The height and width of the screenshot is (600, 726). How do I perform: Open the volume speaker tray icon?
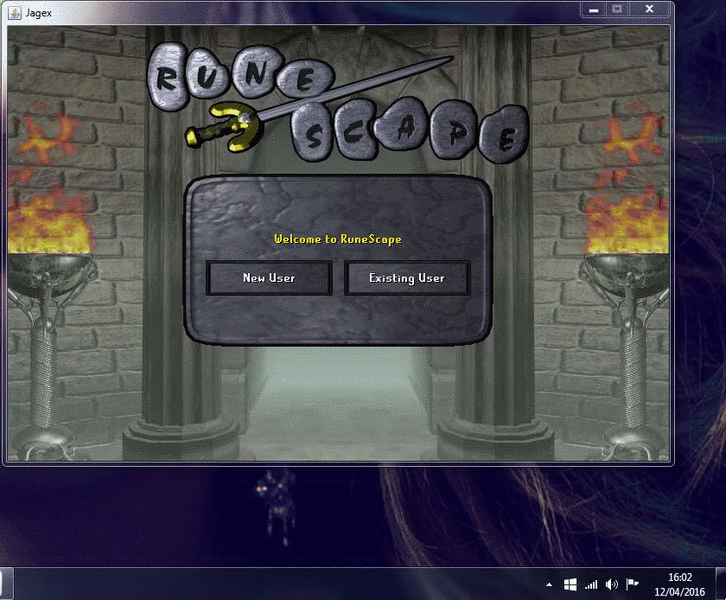coord(612,585)
